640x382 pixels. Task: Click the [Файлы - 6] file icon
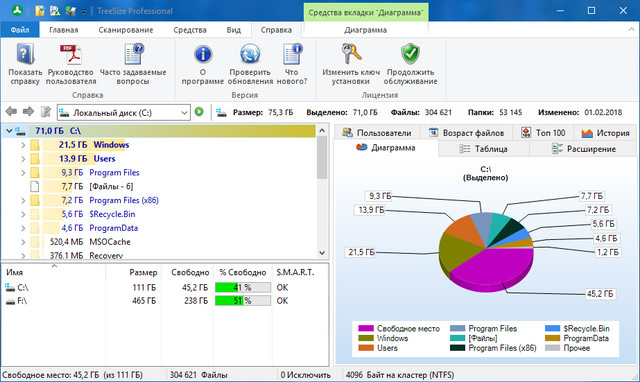click(35, 187)
